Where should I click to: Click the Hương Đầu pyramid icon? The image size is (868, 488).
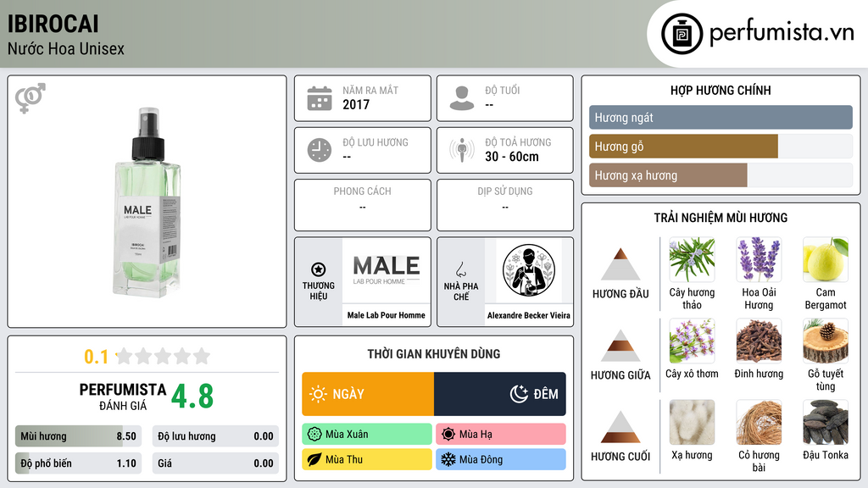coord(620,264)
